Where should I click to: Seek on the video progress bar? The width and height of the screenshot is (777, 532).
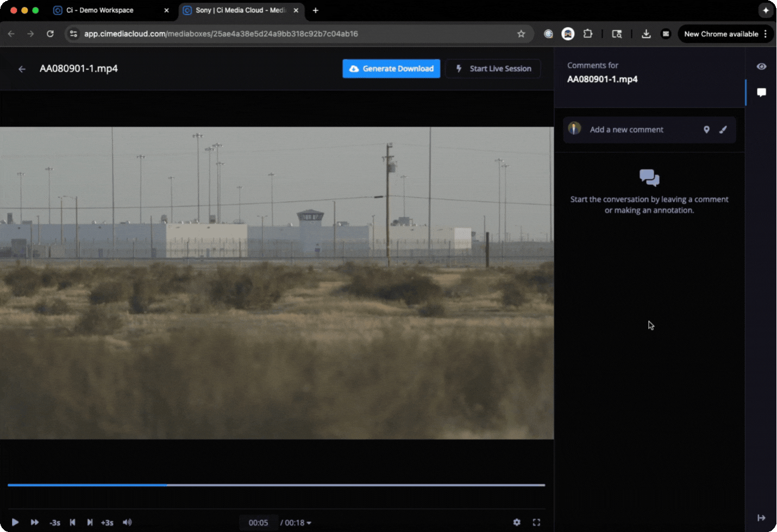(276, 485)
